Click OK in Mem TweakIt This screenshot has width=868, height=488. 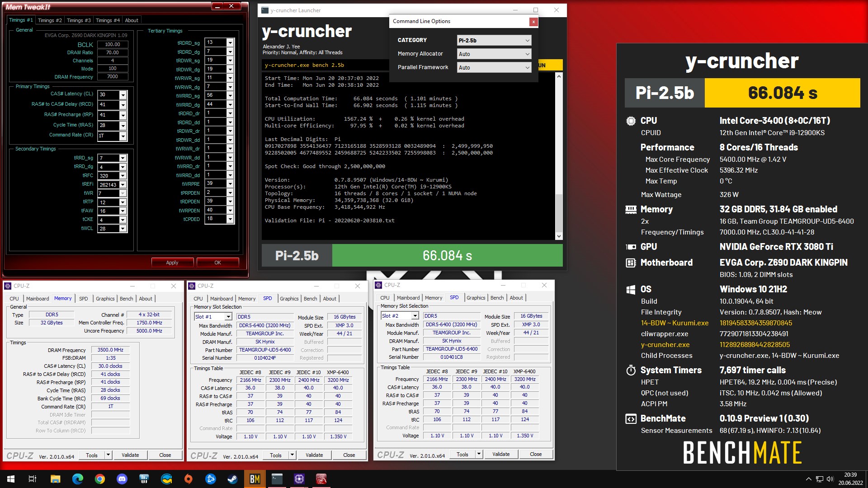pos(217,263)
